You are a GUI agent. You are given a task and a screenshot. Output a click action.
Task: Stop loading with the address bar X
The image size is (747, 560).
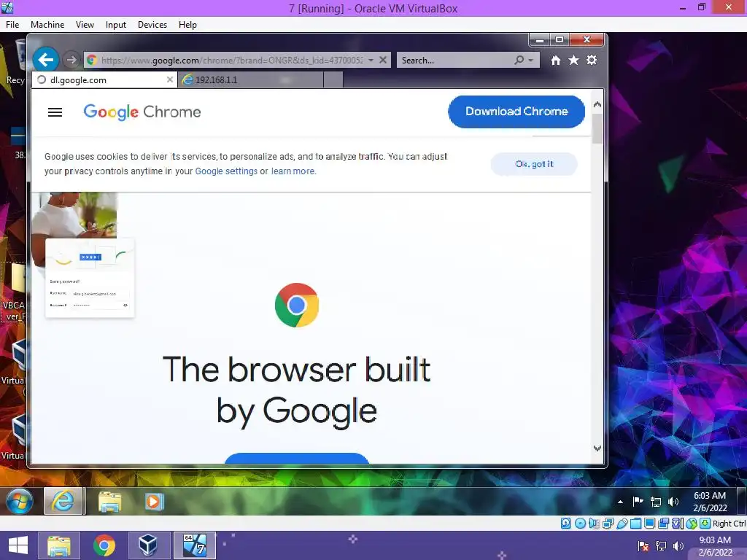point(382,60)
